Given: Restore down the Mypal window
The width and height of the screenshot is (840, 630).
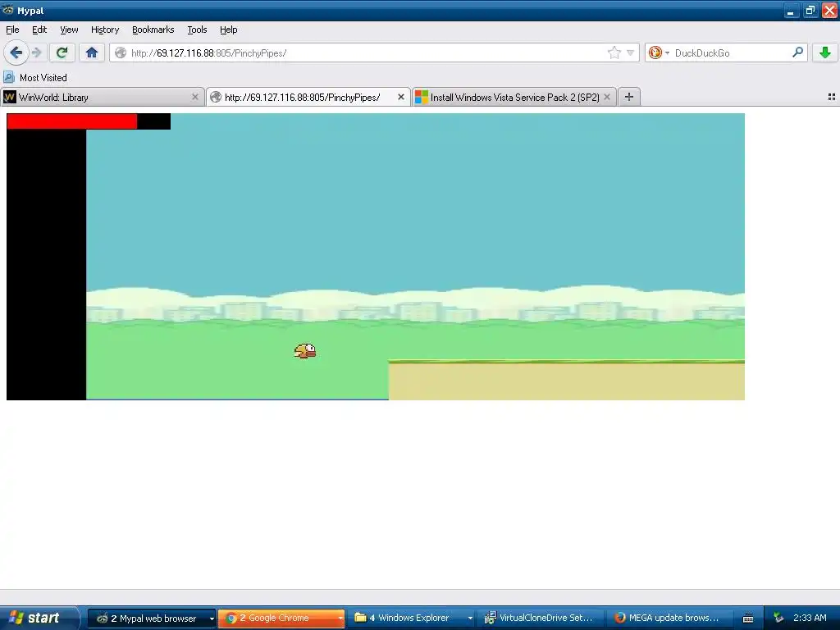Looking at the screenshot, I should click(x=810, y=10).
